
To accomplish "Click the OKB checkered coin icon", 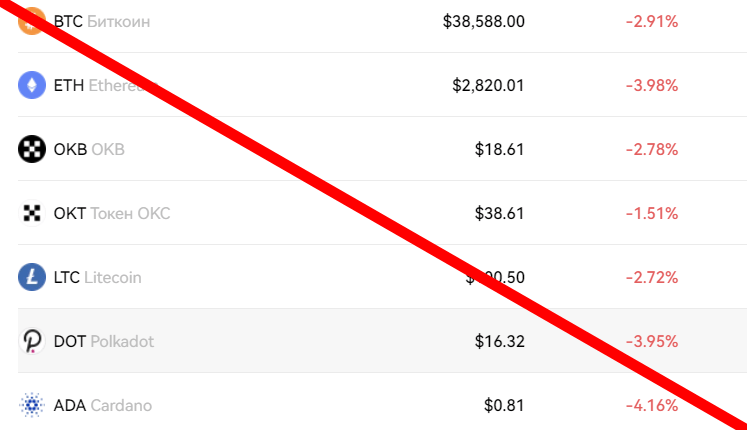I will pos(32,149).
